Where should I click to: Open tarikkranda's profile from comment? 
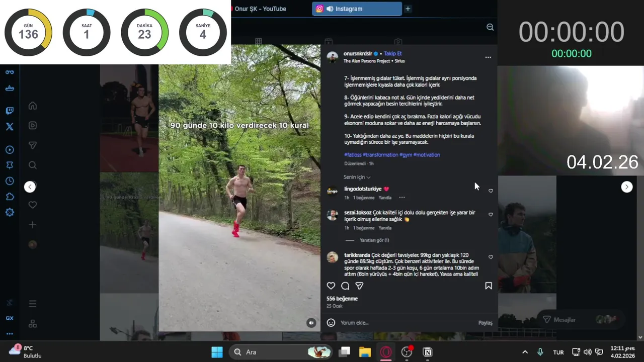(357, 255)
